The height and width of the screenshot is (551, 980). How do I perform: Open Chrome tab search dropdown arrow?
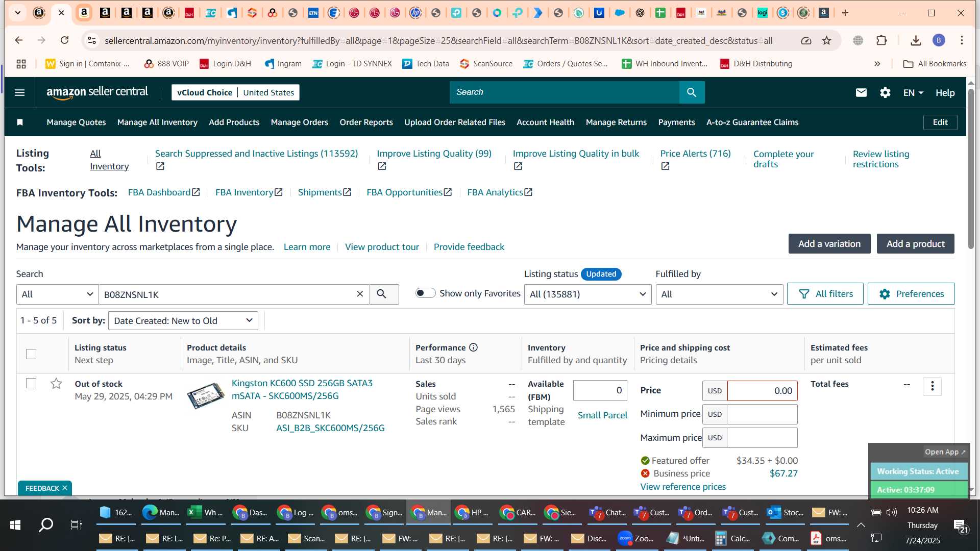pyautogui.click(x=18, y=13)
